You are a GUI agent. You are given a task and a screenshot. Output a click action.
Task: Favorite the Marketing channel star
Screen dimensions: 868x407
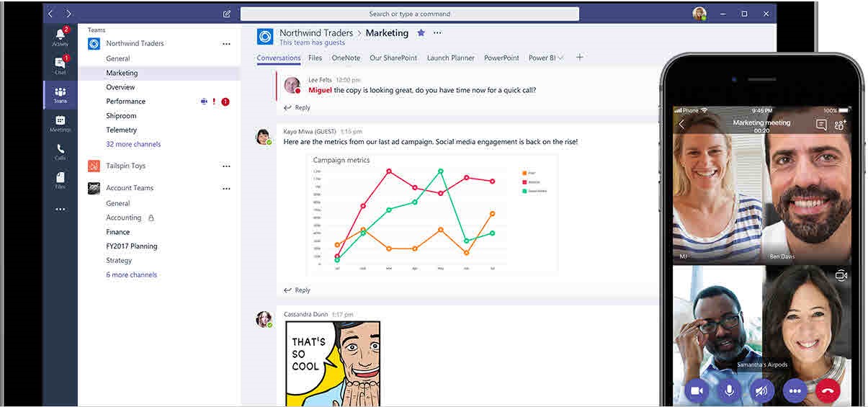click(421, 32)
